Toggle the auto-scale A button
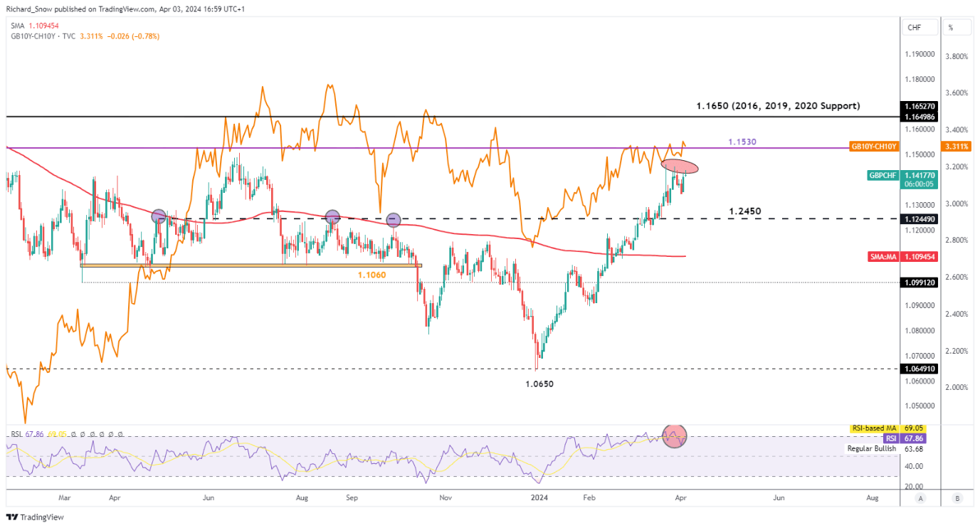 (x=921, y=497)
